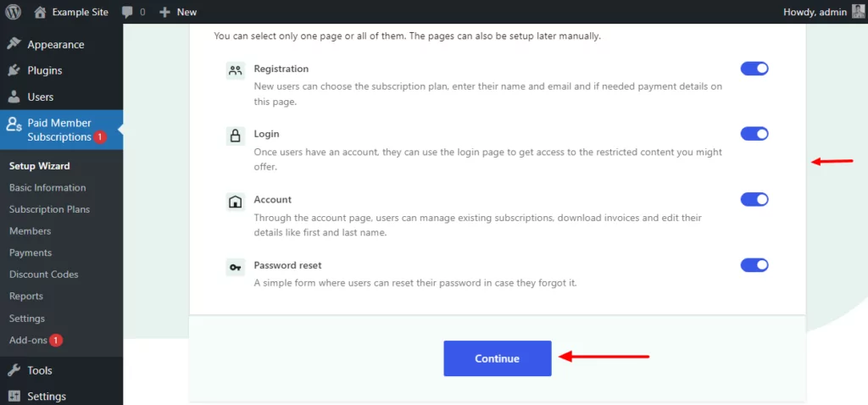The height and width of the screenshot is (405, 868).
Task: Open the Plugins menu item
Action: pyautogui.click(x=44, y=70)
